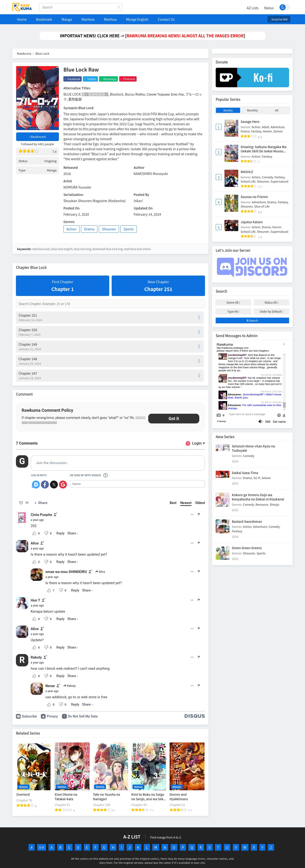Log in with Google icon in comments
Screen dimensions: 305x868
pyautogui.click(x=63, y=484)
